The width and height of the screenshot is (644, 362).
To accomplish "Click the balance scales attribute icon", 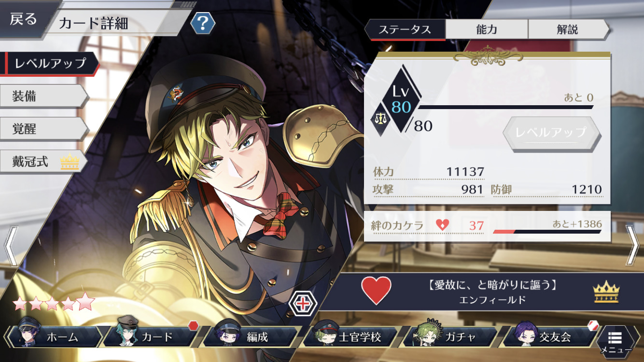I will [381, 117].
